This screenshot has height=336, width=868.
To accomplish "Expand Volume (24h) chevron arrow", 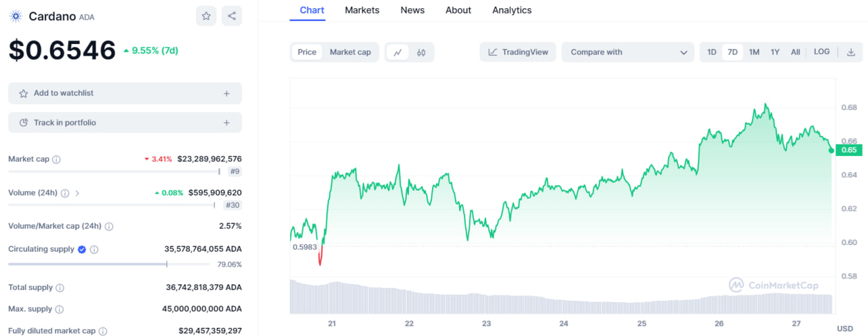I will (77, 193).
